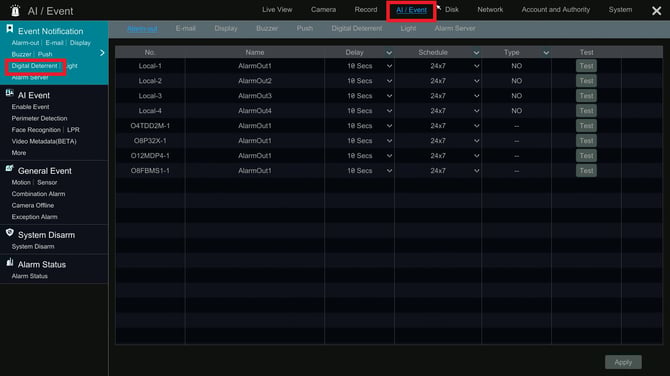Open Alarm-out link in sidebar

[x=25, y=43]
